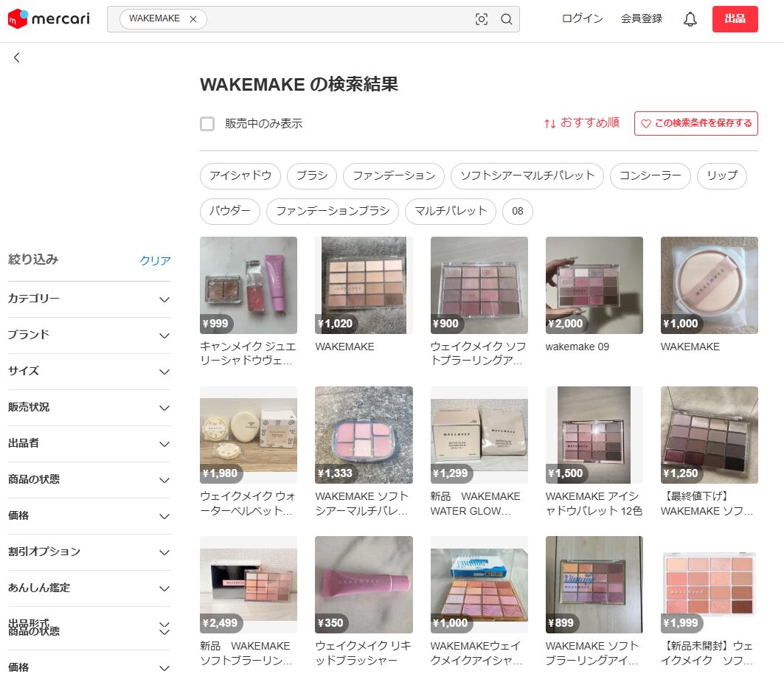Expand the ブランド filter
784x685 pixels.
(89, 335)
